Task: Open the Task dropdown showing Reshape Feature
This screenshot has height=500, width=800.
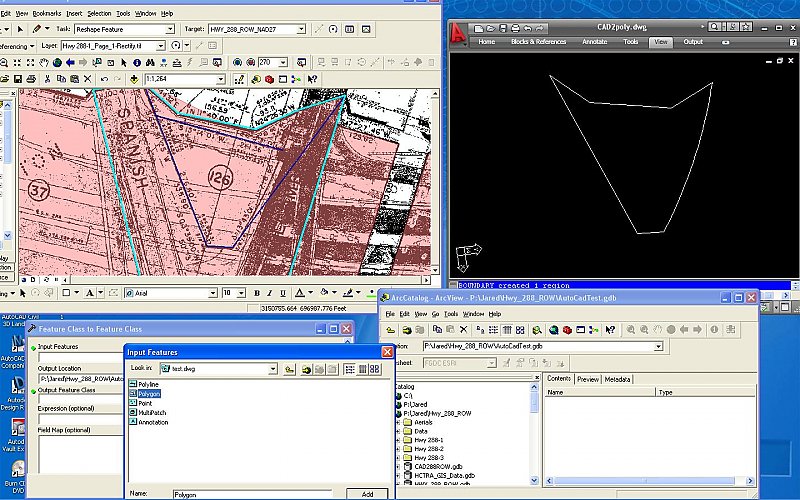Action: 171,29
